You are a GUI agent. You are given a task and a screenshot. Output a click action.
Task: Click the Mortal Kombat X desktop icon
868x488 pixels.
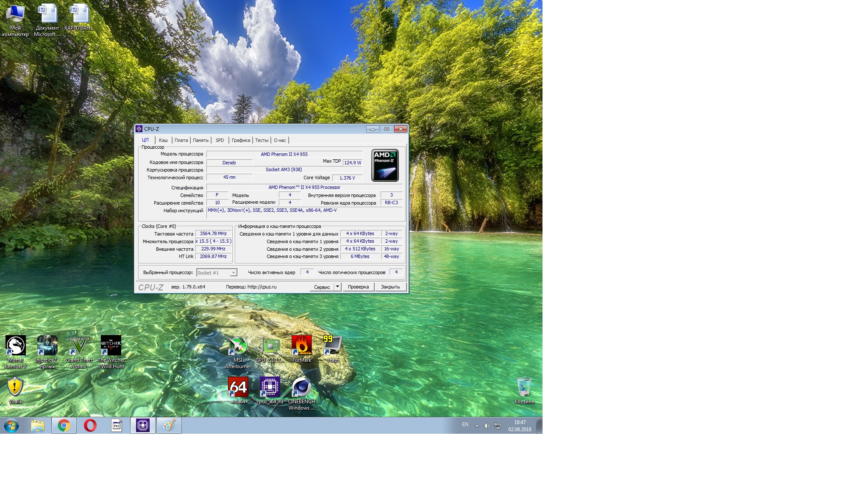click(15, 347)
